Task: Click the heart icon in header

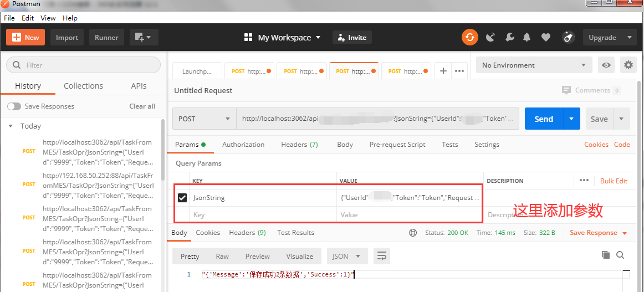Action: coord(545,37)
